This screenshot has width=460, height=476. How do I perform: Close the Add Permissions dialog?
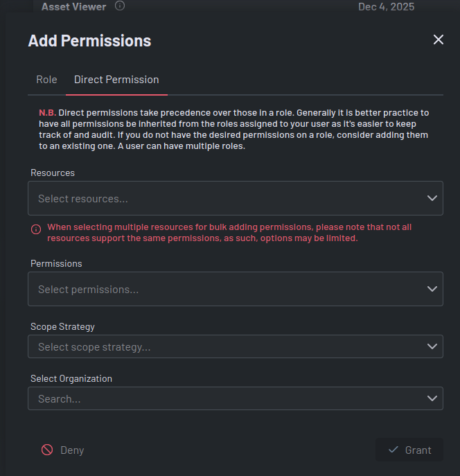pyautogui.click(x=438, y=39)
